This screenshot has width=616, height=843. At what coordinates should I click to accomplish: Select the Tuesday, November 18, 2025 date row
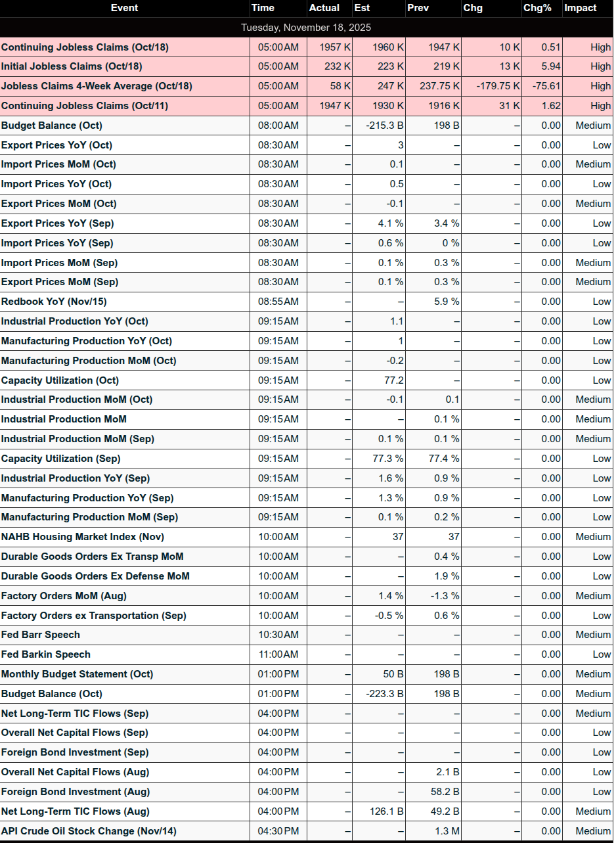pyautogui.click(x=306, y=28)
